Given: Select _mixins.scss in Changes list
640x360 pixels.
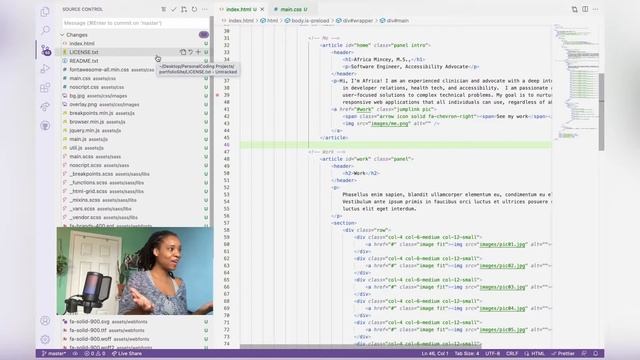Looking at the screenshot, I should click(135, 200).
